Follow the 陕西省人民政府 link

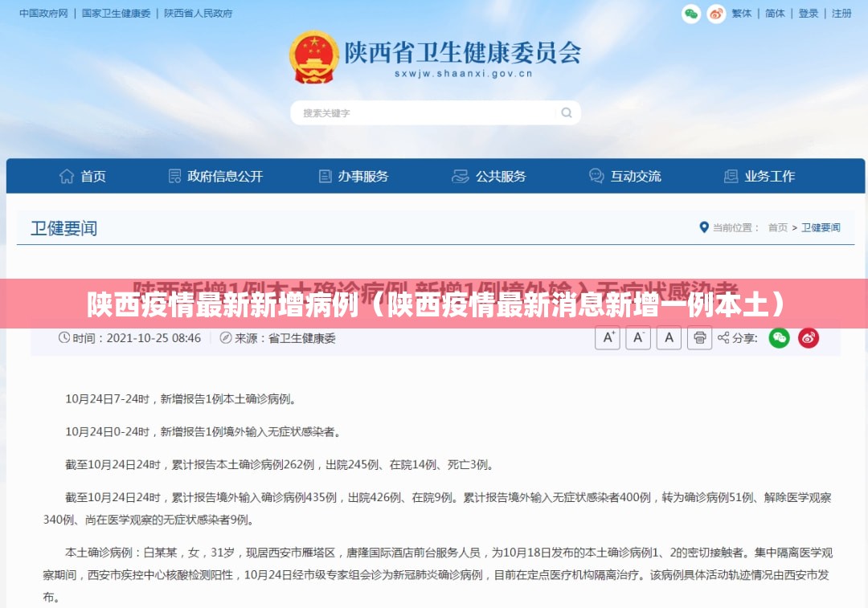[x=199, y=14]
